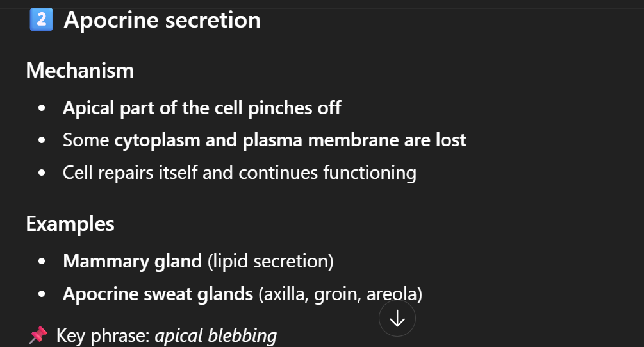The height and width of the screenshot is (347, 644).
Task: Click the "Mechanism" subheading
Action: point(80,70)
